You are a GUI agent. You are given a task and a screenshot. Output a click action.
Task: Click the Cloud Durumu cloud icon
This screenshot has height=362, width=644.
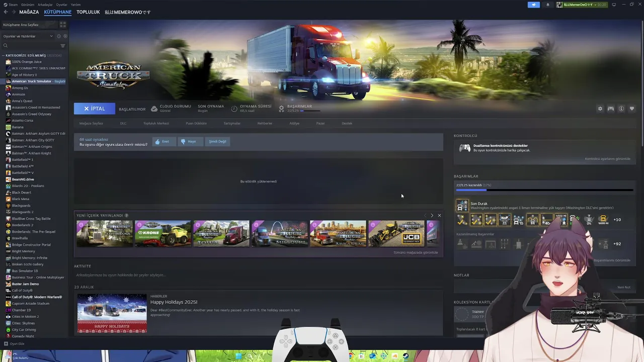[x=154, y=109]
